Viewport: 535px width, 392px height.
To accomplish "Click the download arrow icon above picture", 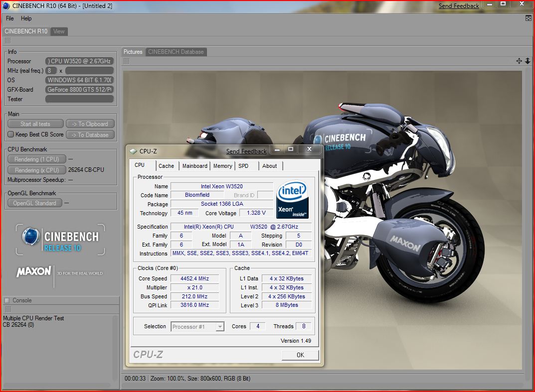I will (x=528, y=61).
